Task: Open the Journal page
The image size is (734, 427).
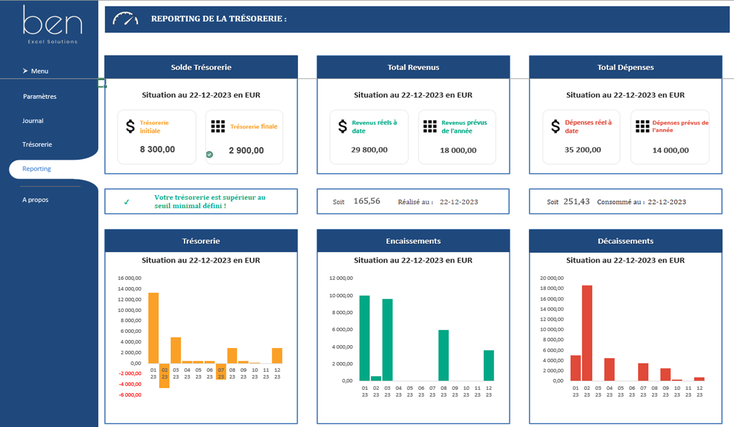Action: [33, 120]
